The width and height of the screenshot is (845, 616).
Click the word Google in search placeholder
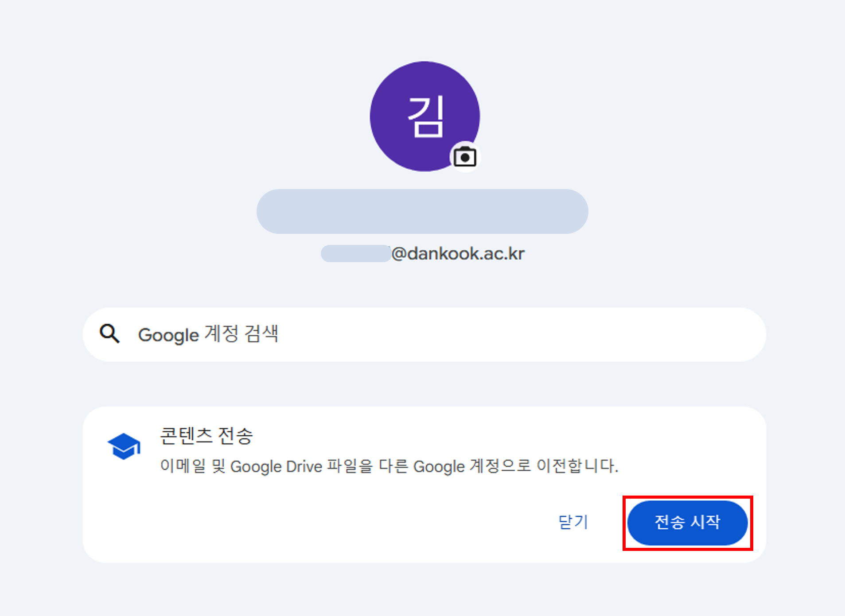(168, 335)
